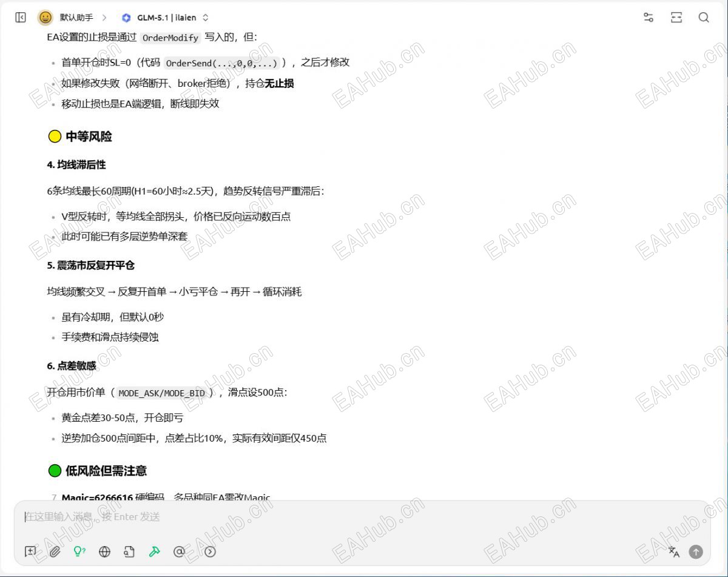Click the @ mention model icon
This screenshot has height=577, width=728.
(x=179, y=552)
